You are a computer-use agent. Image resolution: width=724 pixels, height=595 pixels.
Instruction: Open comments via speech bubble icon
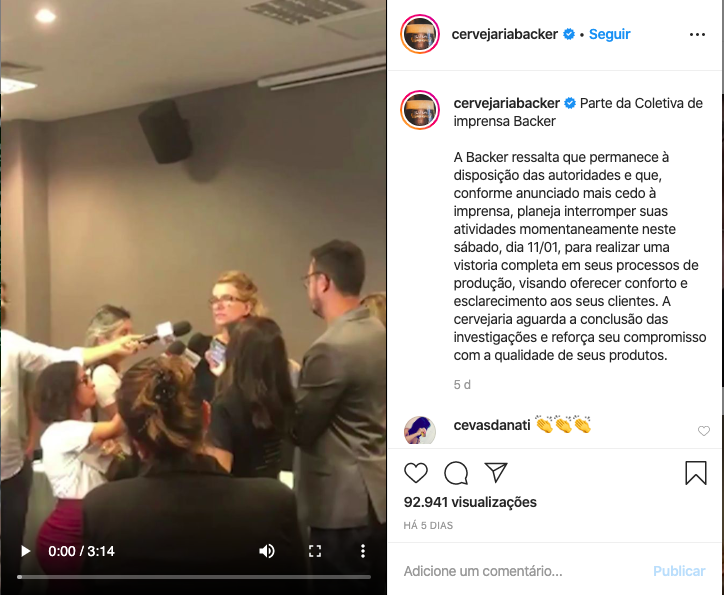pyautogui.click(x=456, y=473)
